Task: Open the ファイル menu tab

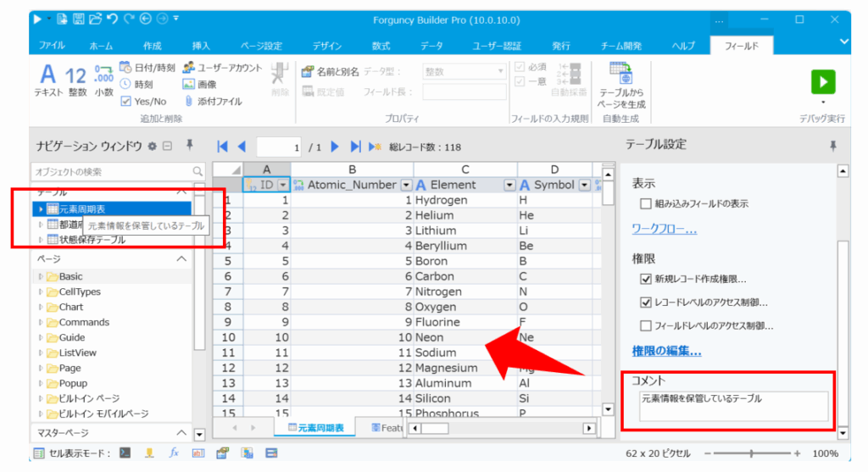Action: [x=52, y=46]
